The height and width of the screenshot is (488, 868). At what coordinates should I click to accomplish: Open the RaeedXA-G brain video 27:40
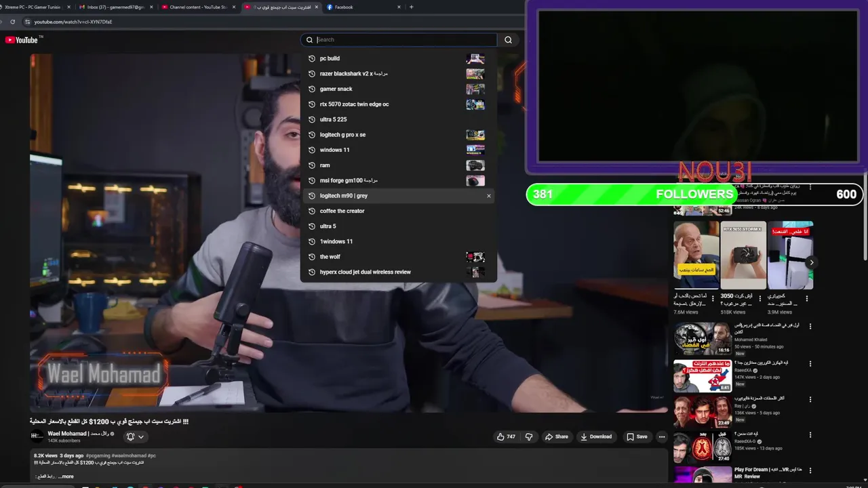point(702,447)
